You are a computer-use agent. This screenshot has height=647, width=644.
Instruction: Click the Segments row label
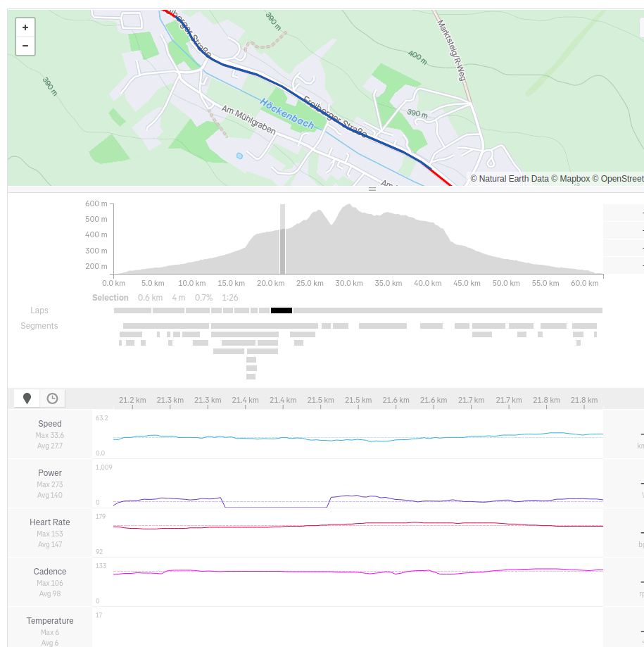39,326
